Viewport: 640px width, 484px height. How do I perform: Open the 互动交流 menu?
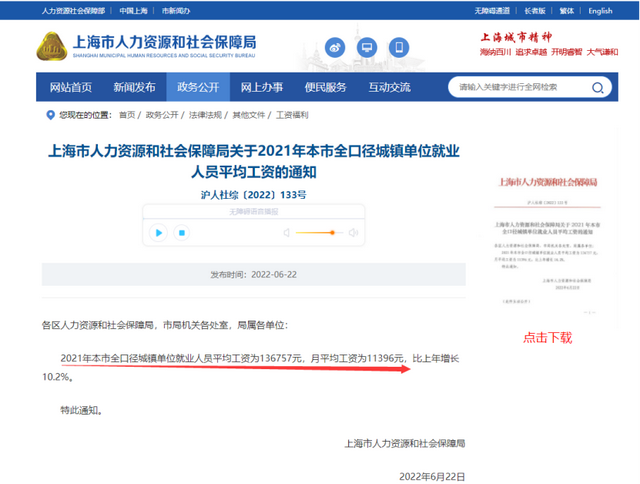coord(389,87)
